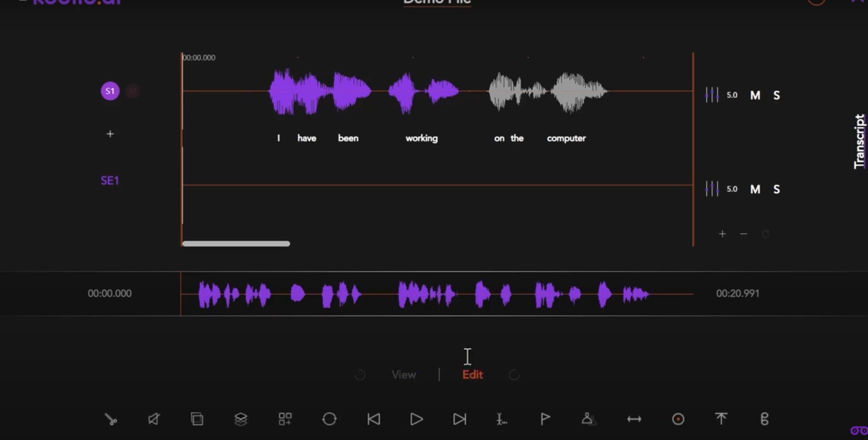Switch to the View tab

[x=404, y=375]
